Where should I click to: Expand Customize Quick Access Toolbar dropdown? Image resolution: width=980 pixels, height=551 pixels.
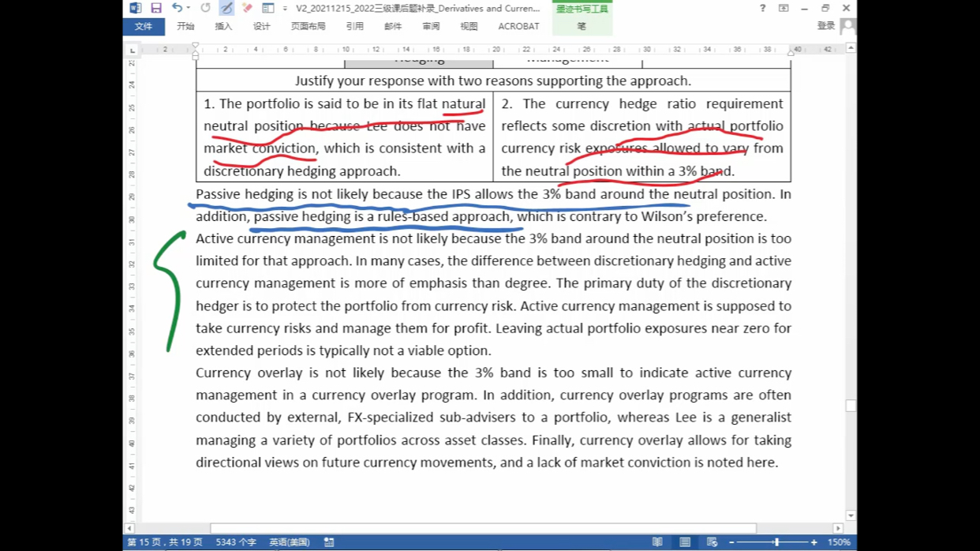[x=285, y=9]
